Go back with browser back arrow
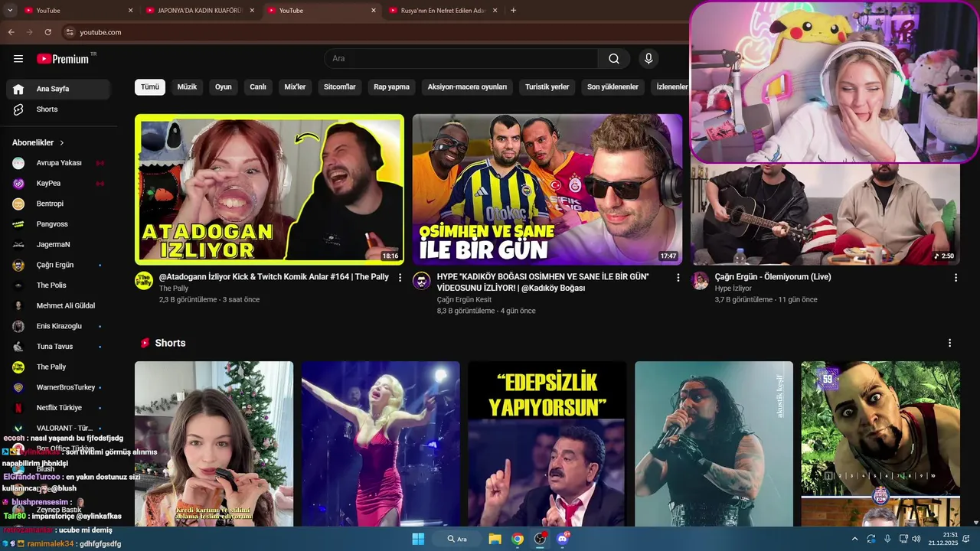This screenshot has width=980, height=551. (11, 32)
